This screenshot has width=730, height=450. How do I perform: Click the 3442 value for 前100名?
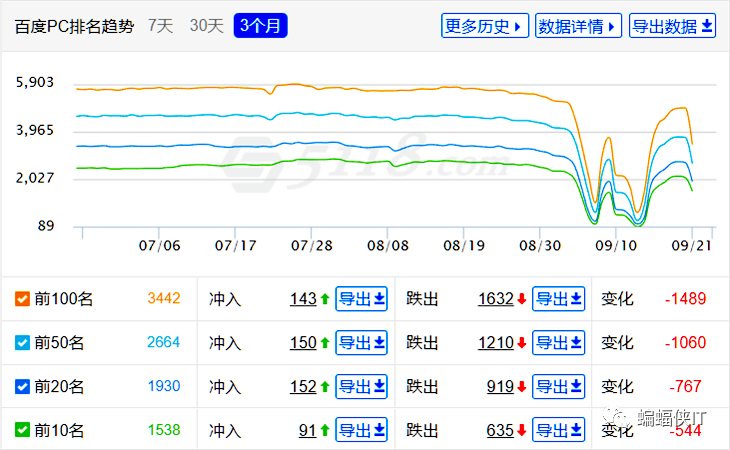tap(164, 298)
